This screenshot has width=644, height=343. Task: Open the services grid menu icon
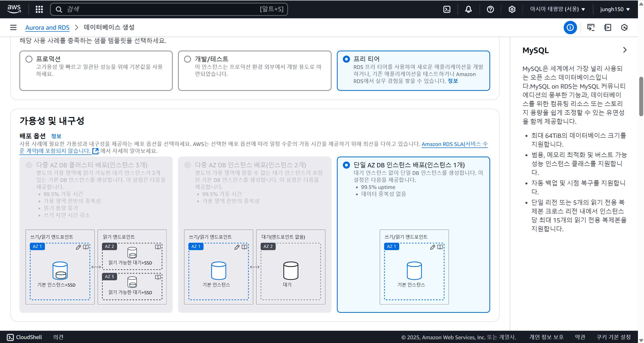pos(39,9)
